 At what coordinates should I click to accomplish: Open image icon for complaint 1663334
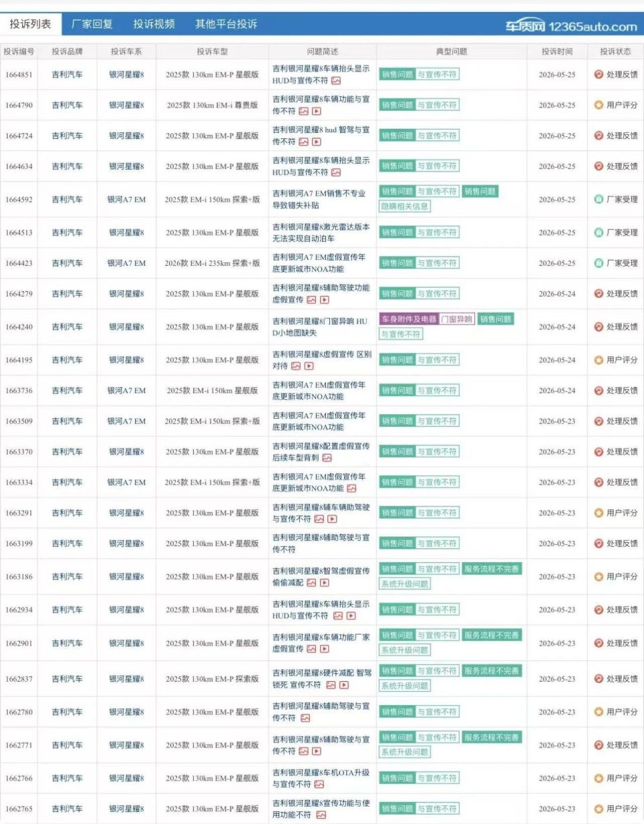(x=352, y=488)
